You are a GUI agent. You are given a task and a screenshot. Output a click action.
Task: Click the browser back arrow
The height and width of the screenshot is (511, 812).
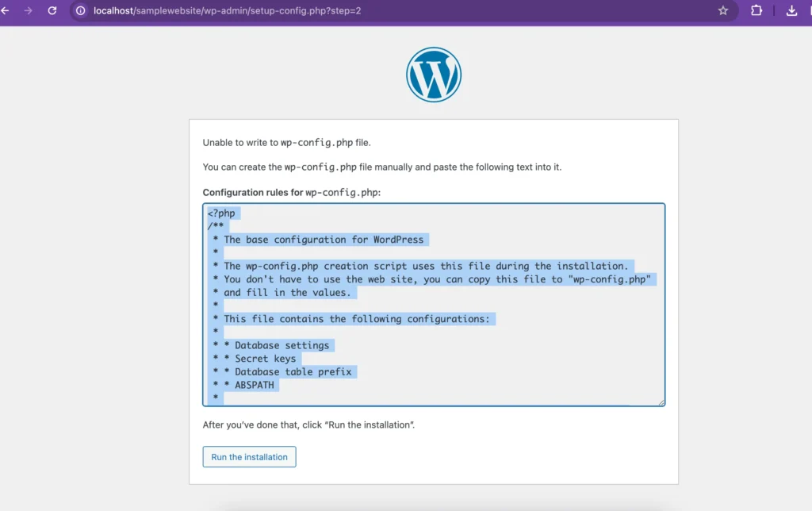[x=6, y=10]
